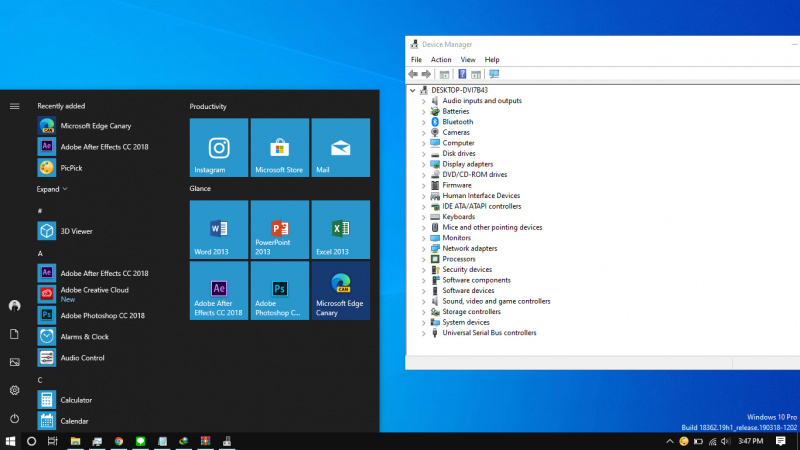This screenshot has height=450, width=800.
Task: Select Storage controllers in the device tree
Action: pos(471,312)
